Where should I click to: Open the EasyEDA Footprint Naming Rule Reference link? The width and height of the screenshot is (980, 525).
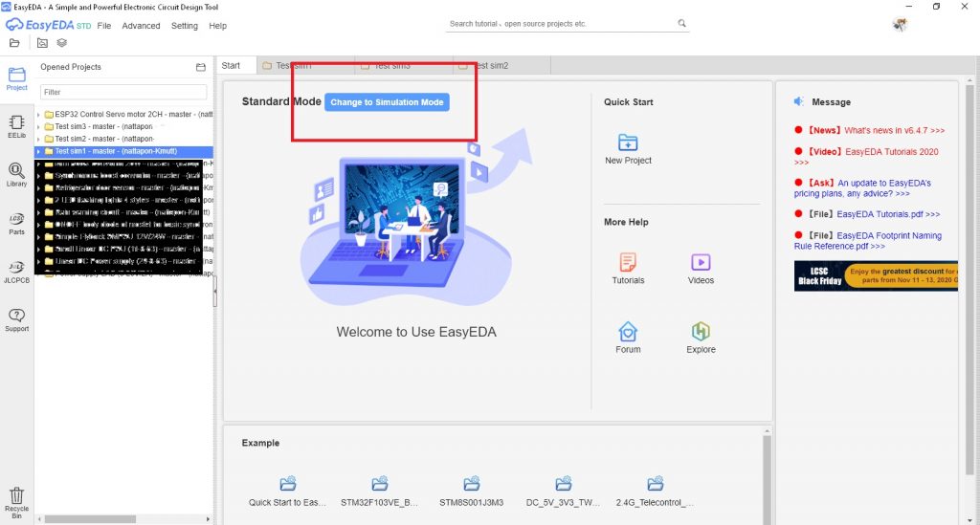[868, 240]
